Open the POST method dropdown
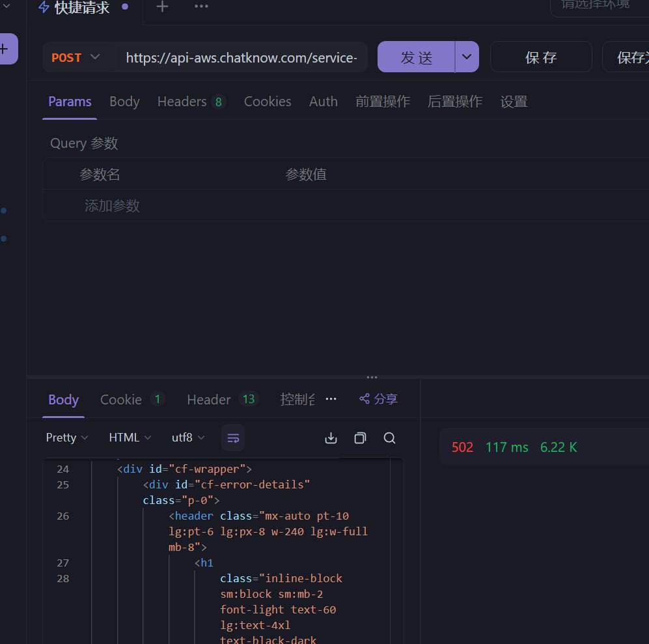649x644 pixels. coord(76,57)
